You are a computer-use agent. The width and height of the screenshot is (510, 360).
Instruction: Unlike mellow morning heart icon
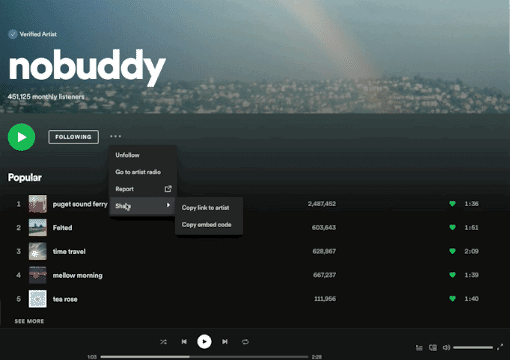452,275
